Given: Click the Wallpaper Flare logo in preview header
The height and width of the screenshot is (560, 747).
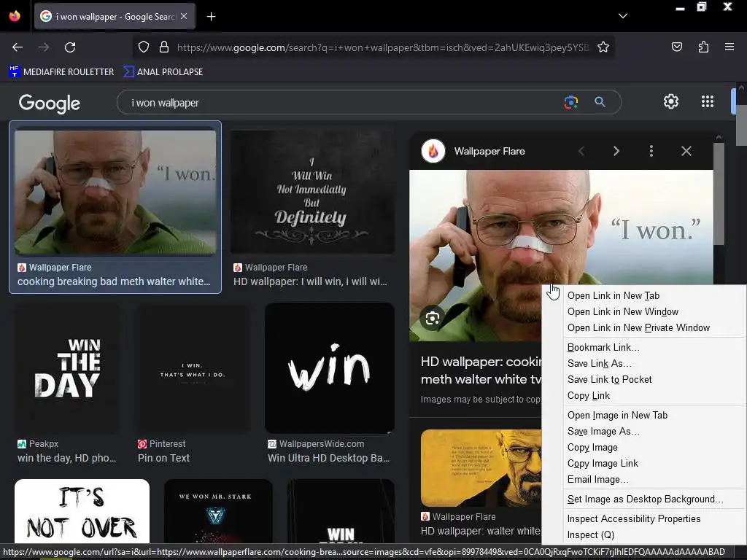Looking at the screenshot, I should [433, 151].
